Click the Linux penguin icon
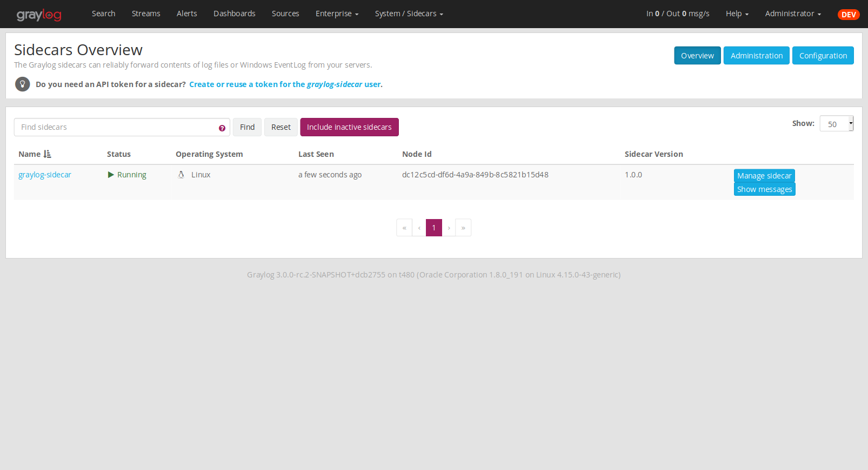This screenshot has width=868, height=470. [181, 175]
